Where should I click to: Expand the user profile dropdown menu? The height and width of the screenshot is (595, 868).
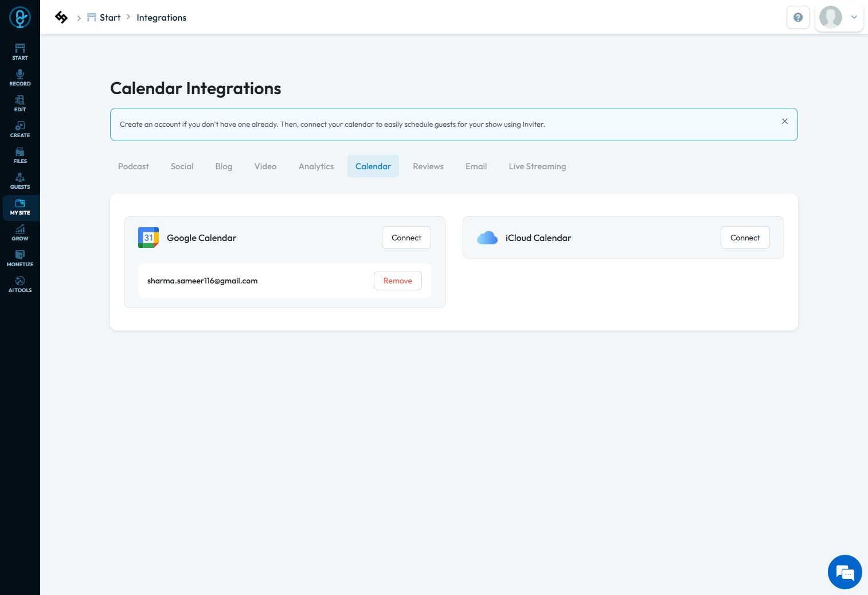click(x=854, y=17)
